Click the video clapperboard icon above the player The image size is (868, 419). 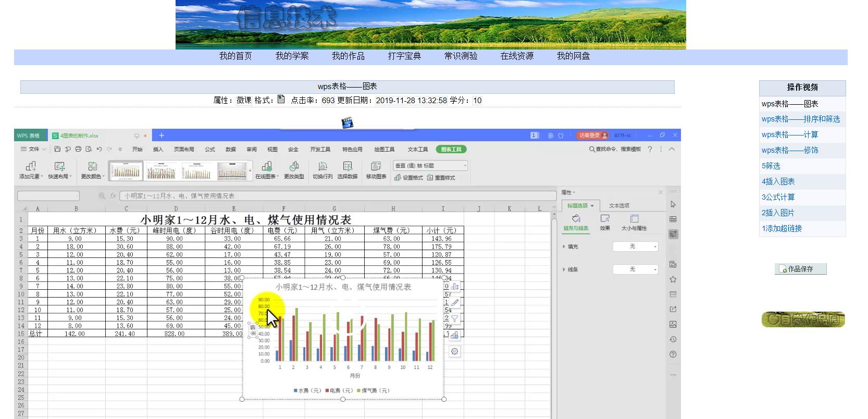pos(347,122)
